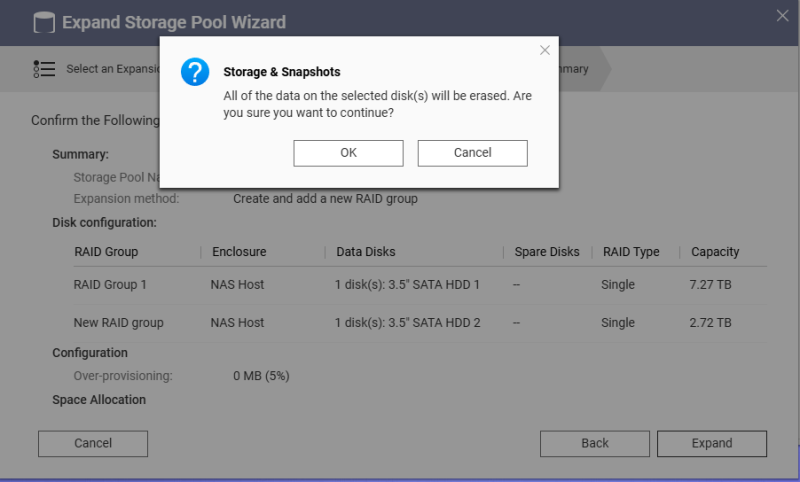Screen dimensions: 800x482
Task: Click the storage pool icon in wizard title
Action: tap(44, 21)
